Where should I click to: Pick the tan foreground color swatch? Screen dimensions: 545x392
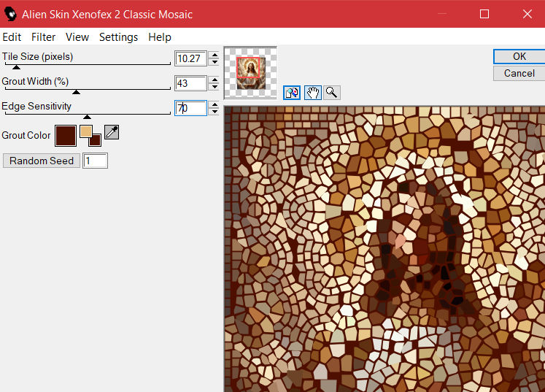coord(85,131)
